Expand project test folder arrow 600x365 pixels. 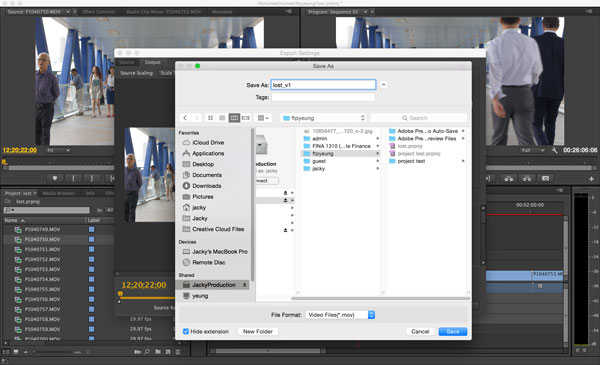463,161
